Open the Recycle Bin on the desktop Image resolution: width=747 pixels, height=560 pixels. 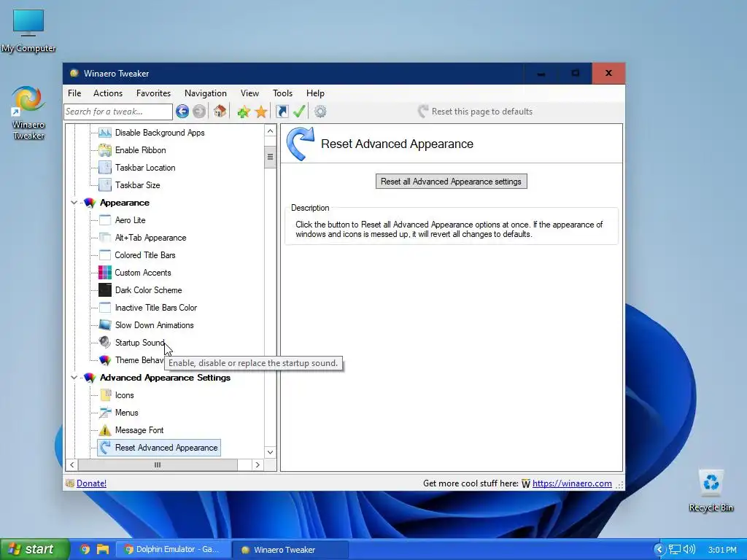pos(711,491)
